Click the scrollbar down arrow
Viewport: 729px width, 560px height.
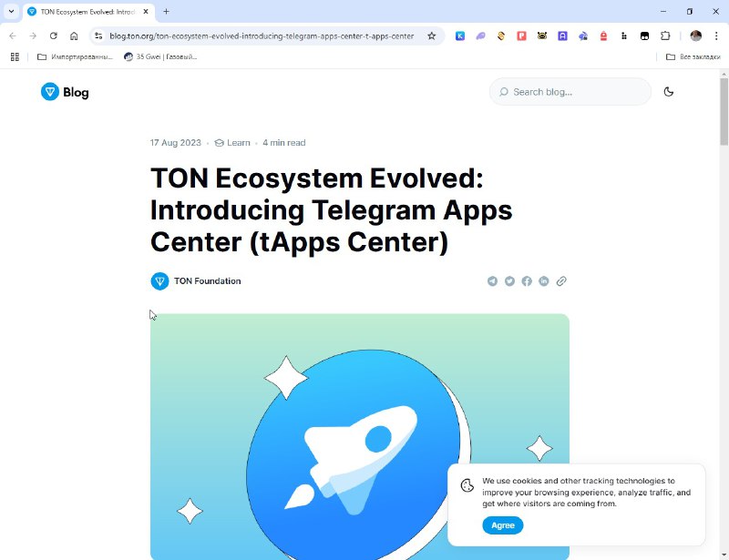tap(724, 555)
